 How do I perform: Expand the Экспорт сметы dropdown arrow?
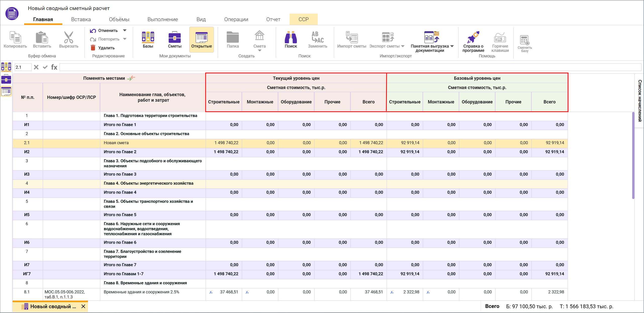click(x=403, y=46)
